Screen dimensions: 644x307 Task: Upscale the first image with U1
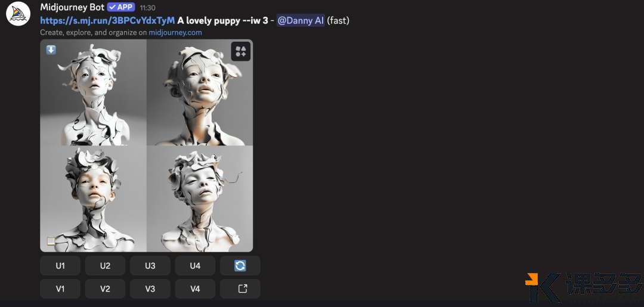point(60,265)
